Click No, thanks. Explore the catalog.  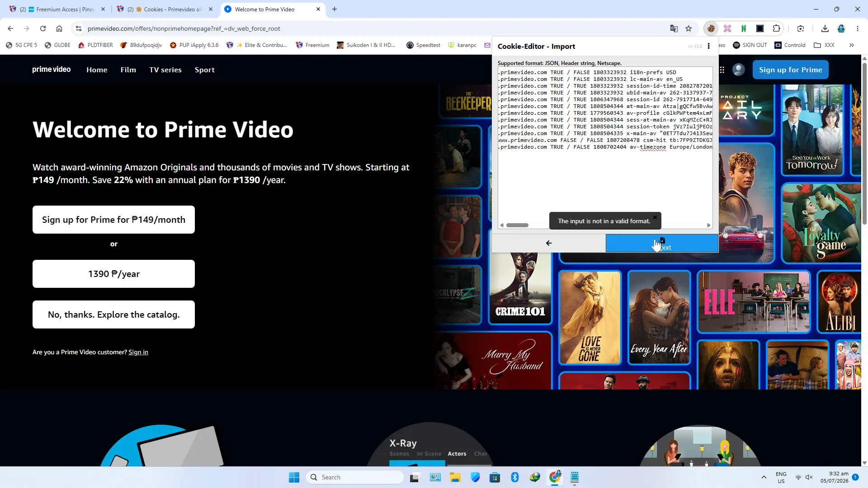tap(113, 314)
